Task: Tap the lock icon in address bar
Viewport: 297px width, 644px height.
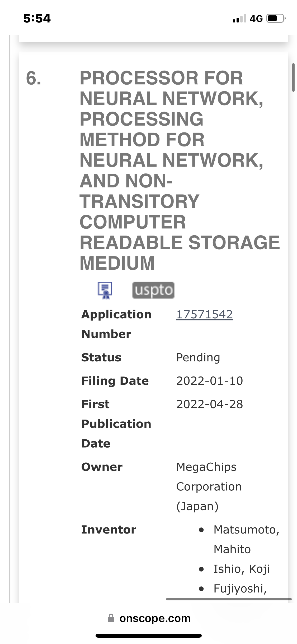Action: pyautogui.click(x=111, y=618)
